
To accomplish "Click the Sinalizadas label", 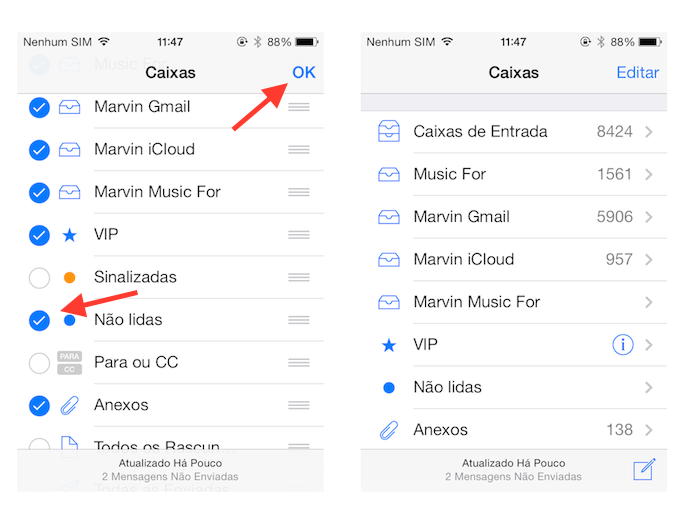I will pos(135,277).
